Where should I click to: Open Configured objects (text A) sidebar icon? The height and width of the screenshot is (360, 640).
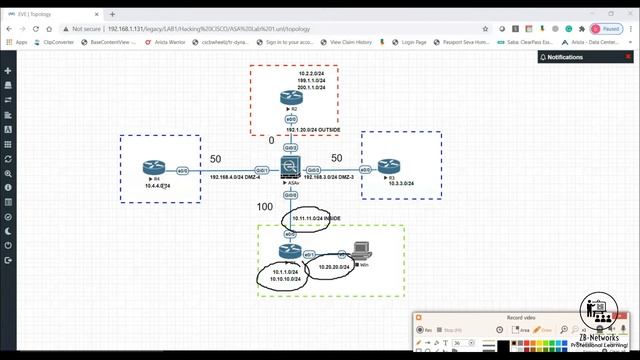(8, 129)
